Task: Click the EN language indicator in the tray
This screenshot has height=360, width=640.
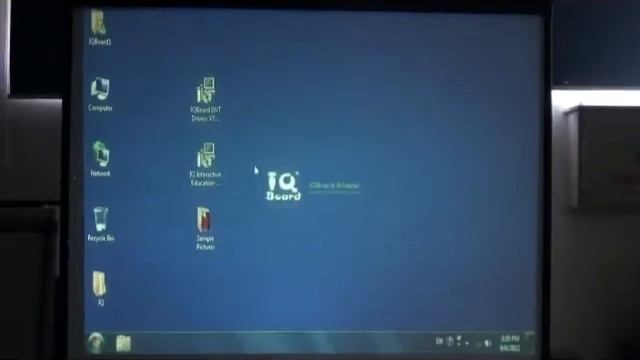Action: click(439, 341)
